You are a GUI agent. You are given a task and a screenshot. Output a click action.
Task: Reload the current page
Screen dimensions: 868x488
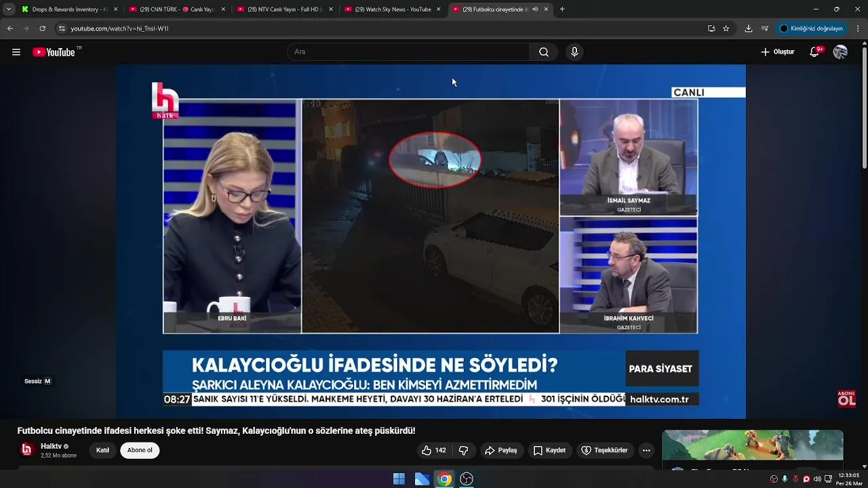pos(42,28)
